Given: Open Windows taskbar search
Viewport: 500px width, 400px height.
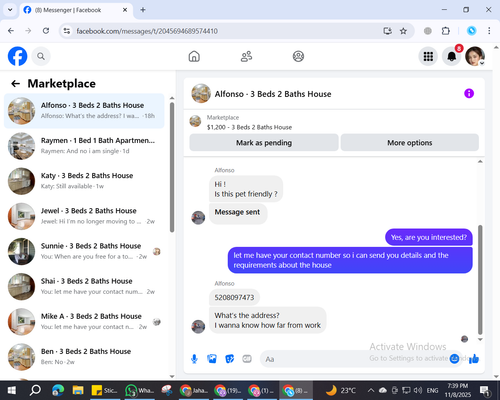Looking at the screenshot, I should tap(35, 390).
